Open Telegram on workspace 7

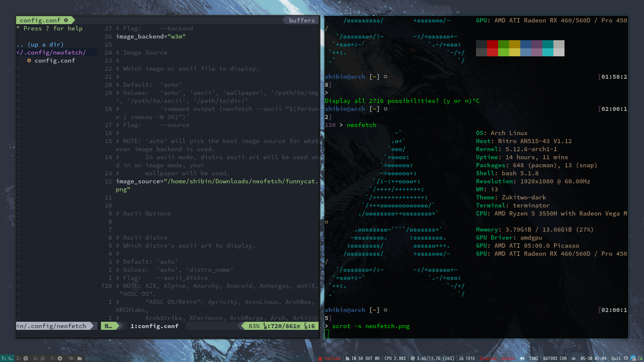[x=60, y=358]
